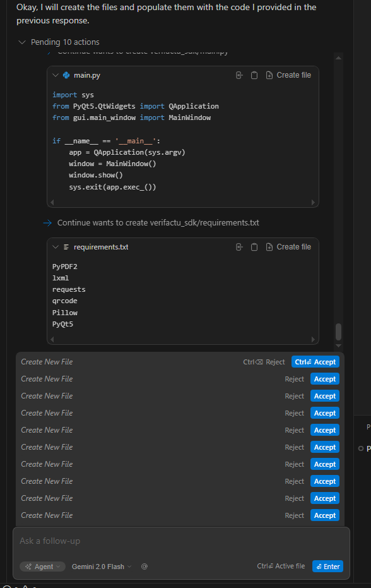Open the Agent mode dropdown
The height and width of the screenshot is (588, 371).
[42, 567]
